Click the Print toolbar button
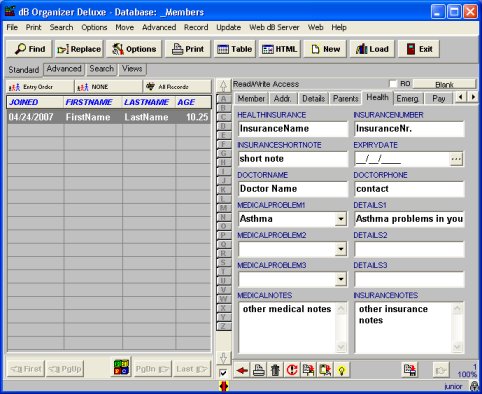Screen dimensions: 482x394 188,49
